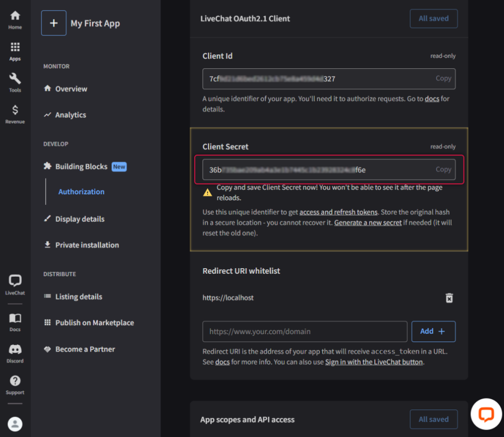Open LiveChat icon in left rail

pos(15,285)
